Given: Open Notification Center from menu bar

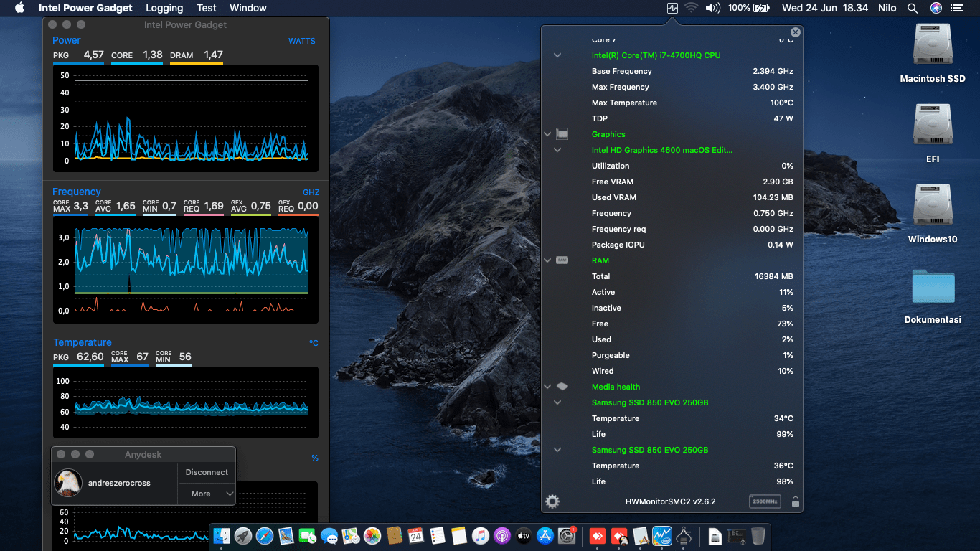Looking at the screenshot, I should pyautogui.click(x=957, y=8).
